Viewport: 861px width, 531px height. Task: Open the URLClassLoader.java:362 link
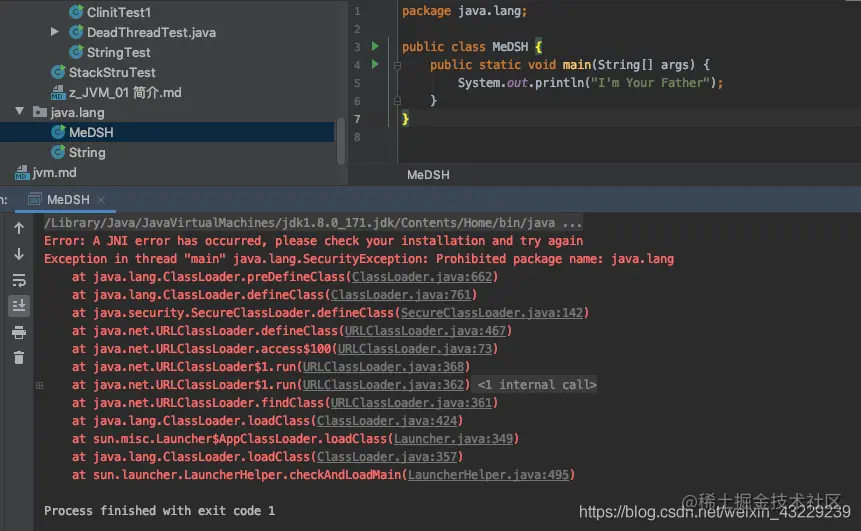(x=383, y=385)
